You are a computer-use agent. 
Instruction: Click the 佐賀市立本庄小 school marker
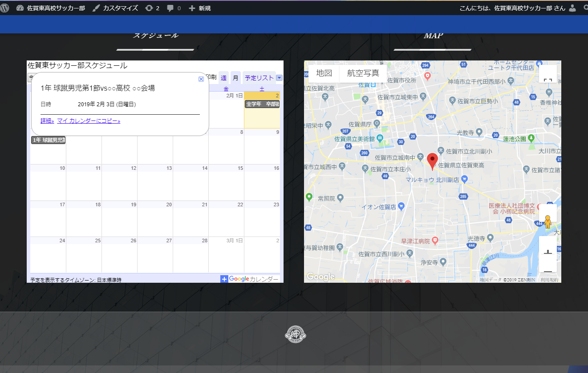tap(365, 168)
